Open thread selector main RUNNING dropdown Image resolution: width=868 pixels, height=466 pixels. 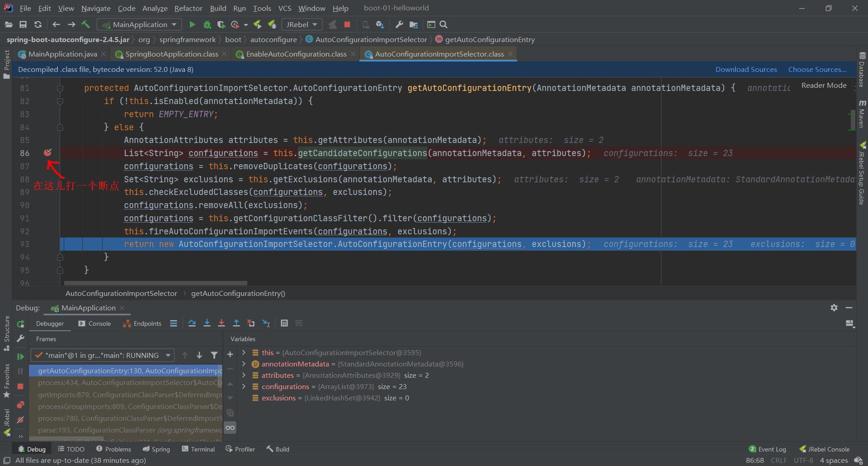tap(102, 355)
